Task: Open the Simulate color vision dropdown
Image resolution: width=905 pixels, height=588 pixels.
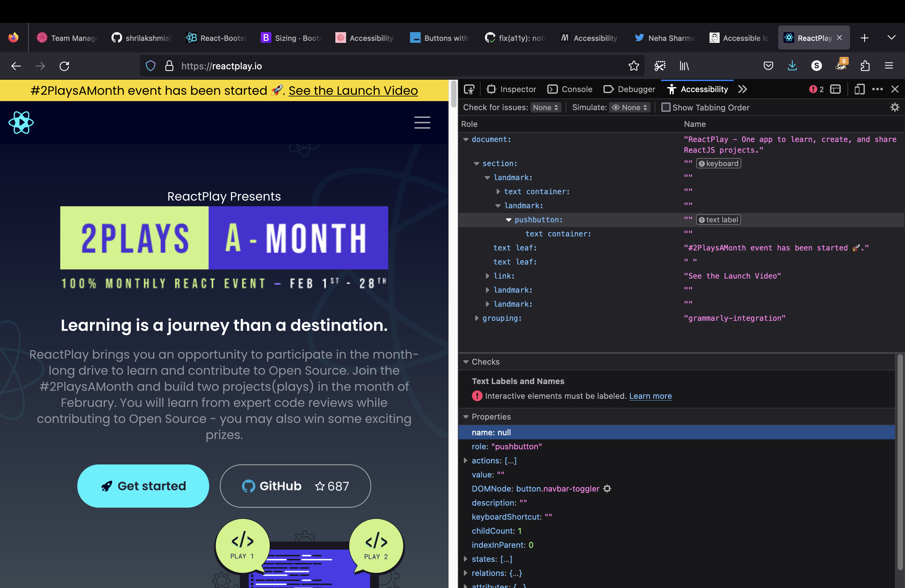Action: pos(629,107)
